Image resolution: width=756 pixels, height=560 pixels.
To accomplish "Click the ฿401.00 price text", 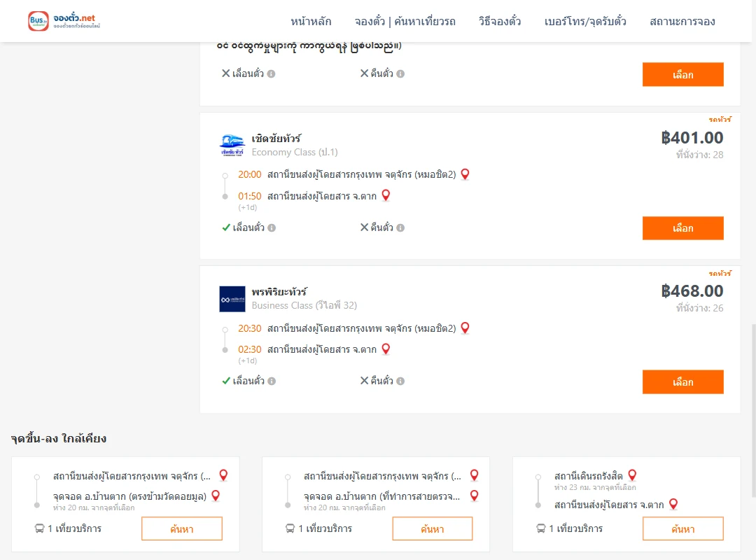I will [x=692, y=137].
